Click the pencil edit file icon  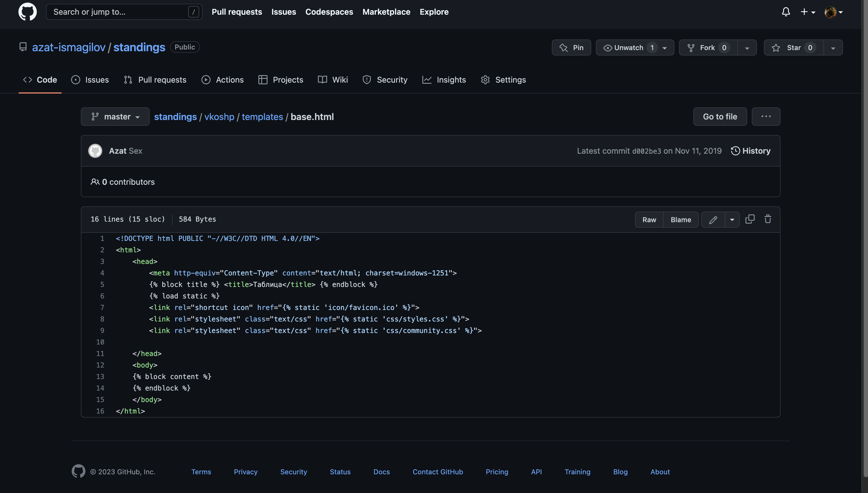point(713,219)
